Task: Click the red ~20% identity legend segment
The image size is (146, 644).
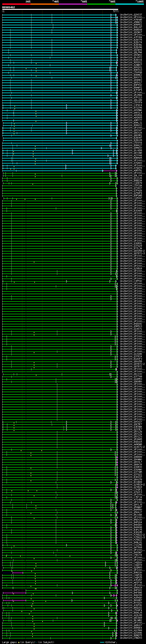Action: (x=16, y=4)
